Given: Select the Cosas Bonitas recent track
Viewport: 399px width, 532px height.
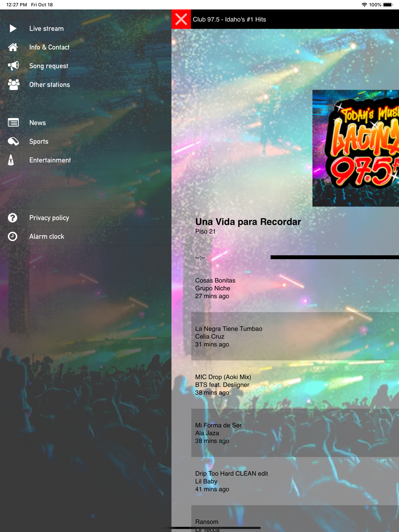Looking at the screenshot, I should click(295, 288).
